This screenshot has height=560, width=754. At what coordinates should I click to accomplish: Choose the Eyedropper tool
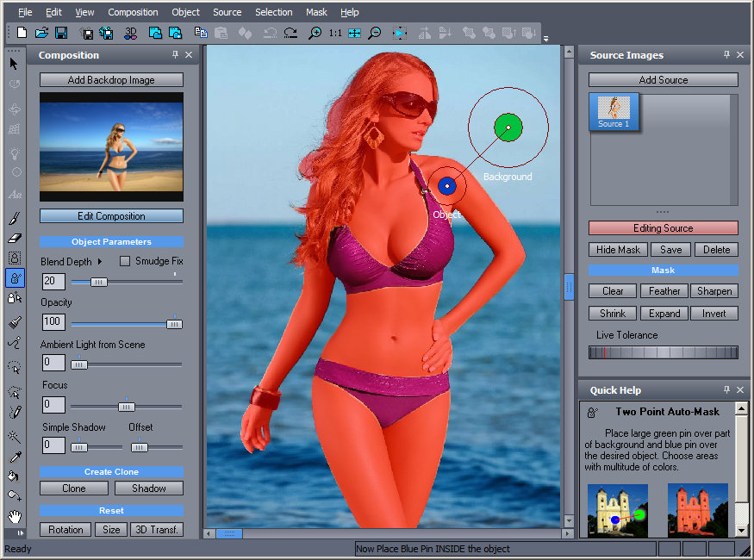[15, 457]
